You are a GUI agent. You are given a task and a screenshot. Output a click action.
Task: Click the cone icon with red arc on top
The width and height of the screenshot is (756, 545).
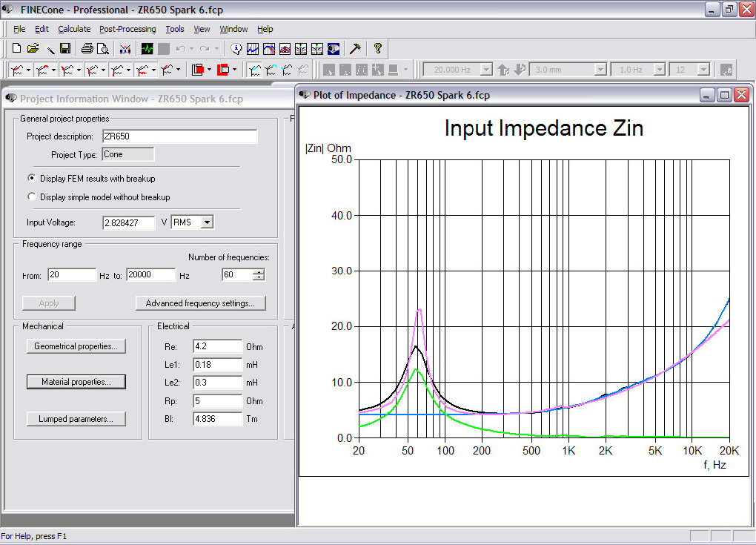tap(42, 70)
